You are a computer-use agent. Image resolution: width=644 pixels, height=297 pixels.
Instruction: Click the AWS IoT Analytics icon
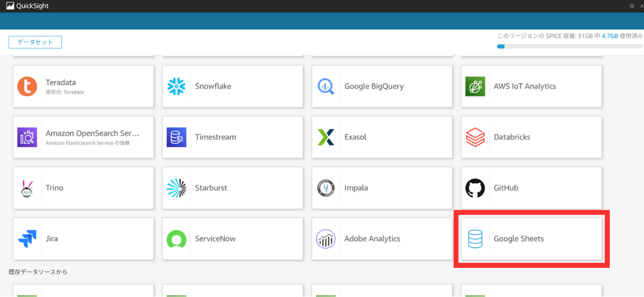pos(475,86)
